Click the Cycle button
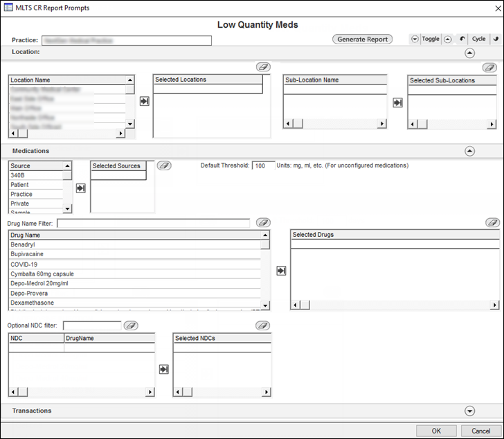Viewport: 504px width, 439px height. (478, 39)
